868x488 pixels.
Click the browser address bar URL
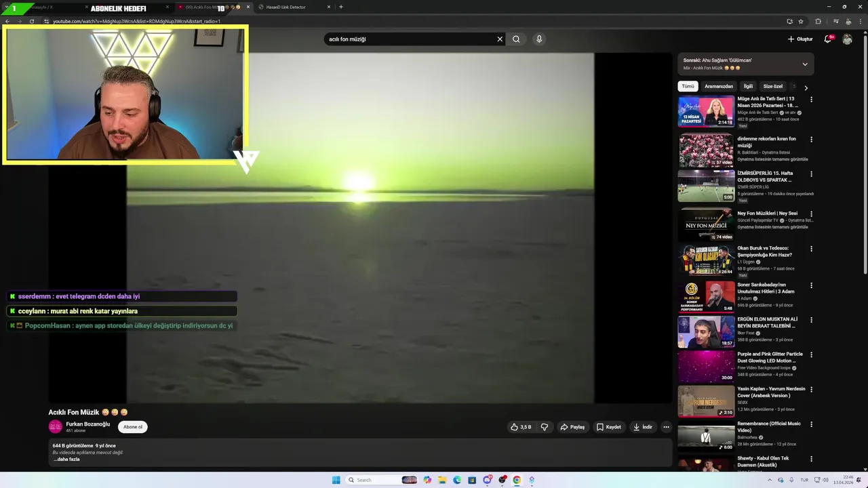coord(136,21)
